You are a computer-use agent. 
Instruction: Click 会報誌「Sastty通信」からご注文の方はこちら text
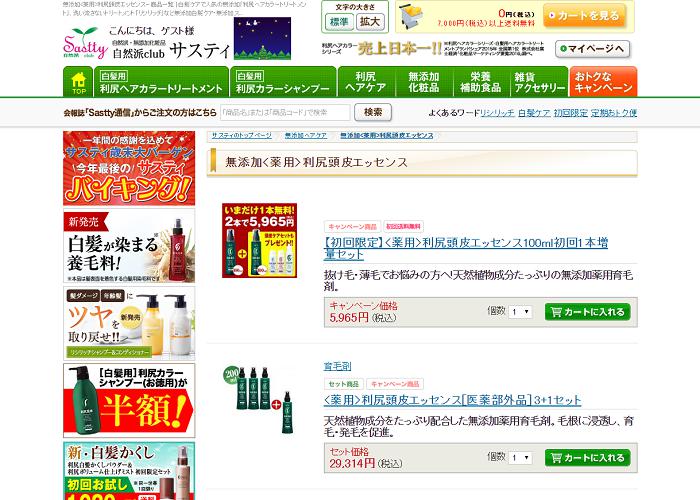click(x=140, y=113)
